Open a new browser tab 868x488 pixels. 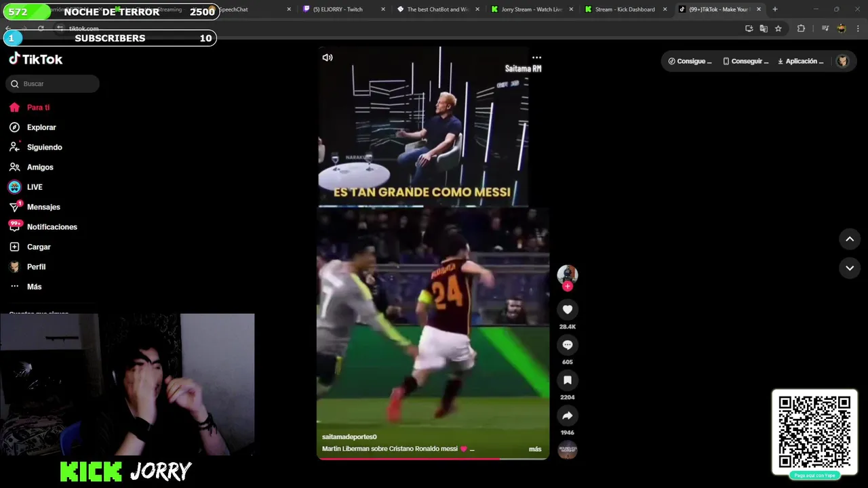775,9
